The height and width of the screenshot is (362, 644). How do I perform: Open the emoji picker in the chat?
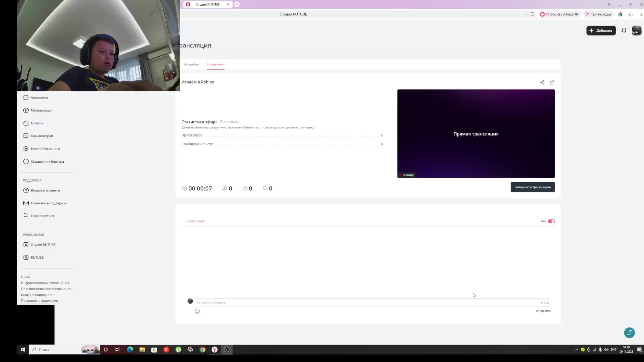[x=197, y=311]
